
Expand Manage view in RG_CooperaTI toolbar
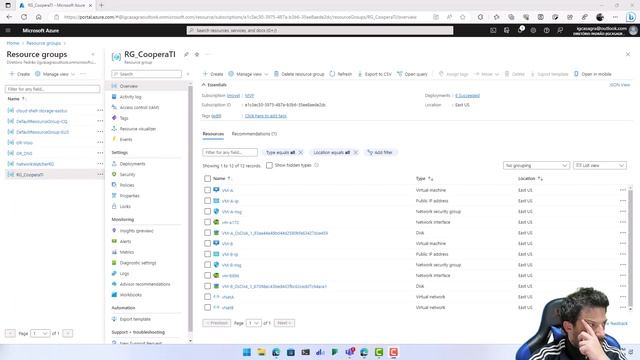click(x=248, y=74)
